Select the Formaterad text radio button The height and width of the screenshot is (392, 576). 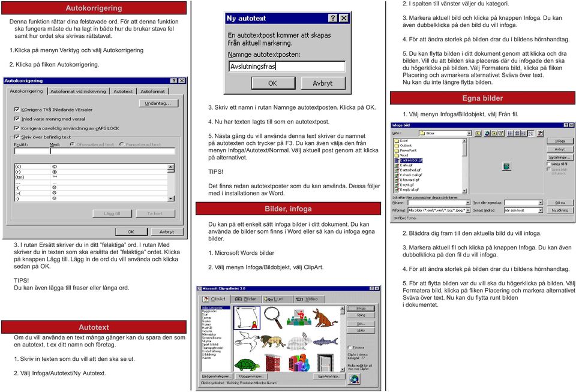click(x=122, y=144)
